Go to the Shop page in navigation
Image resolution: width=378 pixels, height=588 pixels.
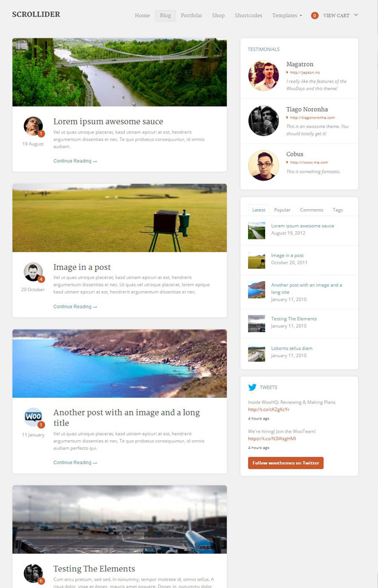[218, 15]
